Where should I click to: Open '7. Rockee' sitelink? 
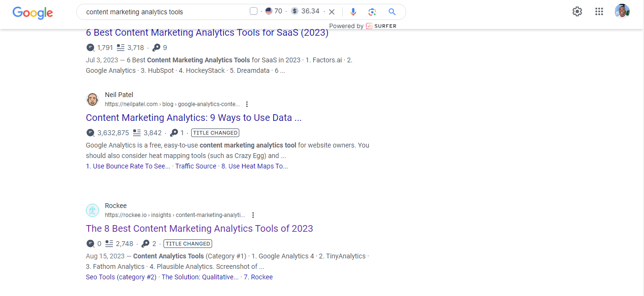coord(258,277)
